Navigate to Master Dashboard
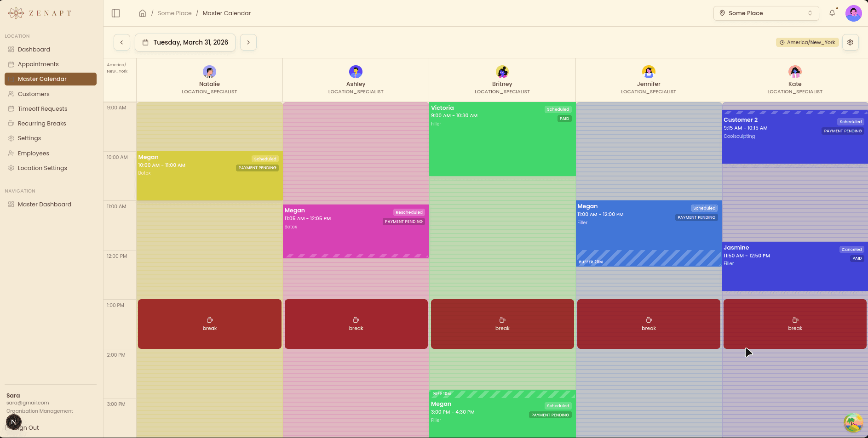The height and width of the screenshot is (438, 868). [x=44, y=204]
